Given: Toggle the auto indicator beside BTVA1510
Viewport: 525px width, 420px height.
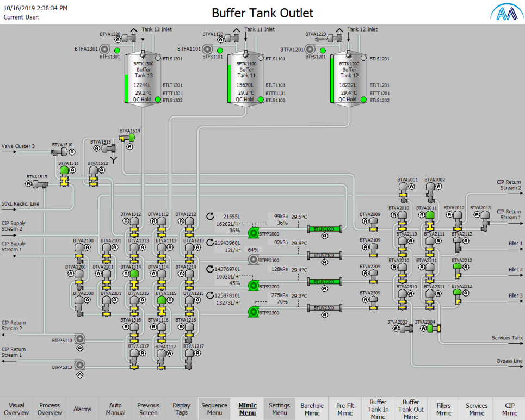Looking at the screenshot, I should pyautogui.click(x=72, y=152).
